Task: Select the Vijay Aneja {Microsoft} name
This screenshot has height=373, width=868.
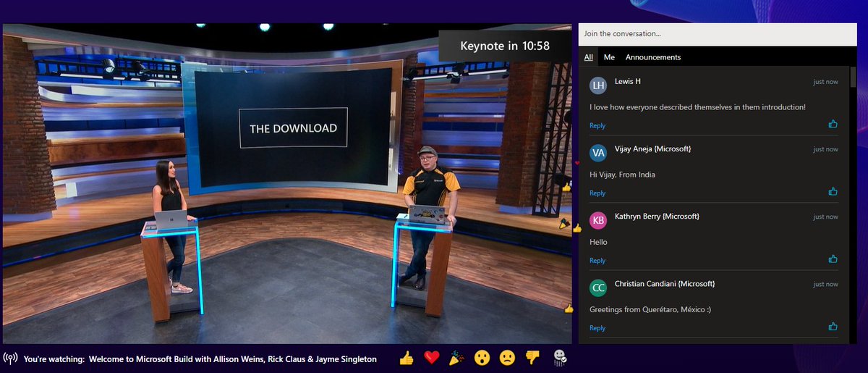Action: (653, 148)
